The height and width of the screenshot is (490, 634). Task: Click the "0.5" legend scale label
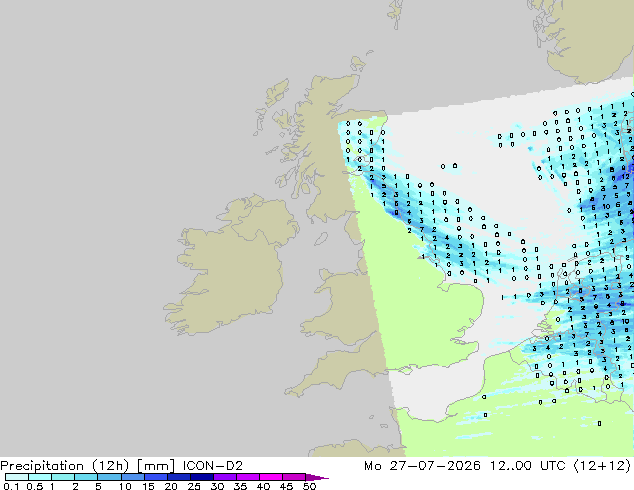point(35,486)
